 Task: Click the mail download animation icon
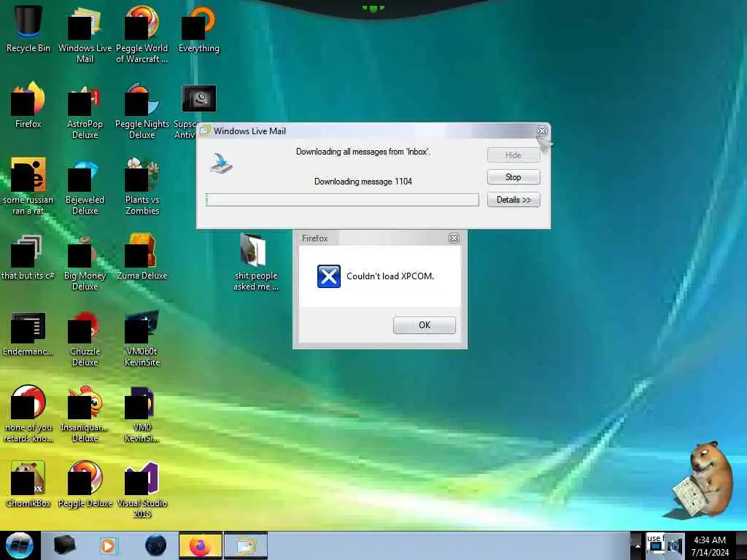click(221, 163)
